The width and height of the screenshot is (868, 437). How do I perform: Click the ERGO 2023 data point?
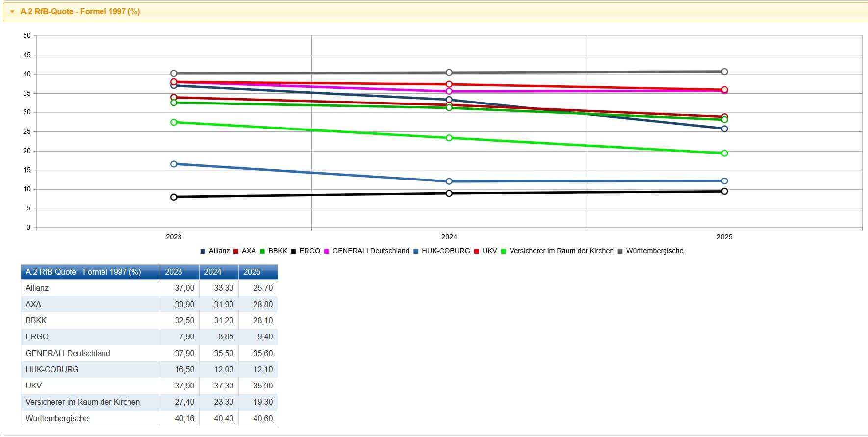174,197
